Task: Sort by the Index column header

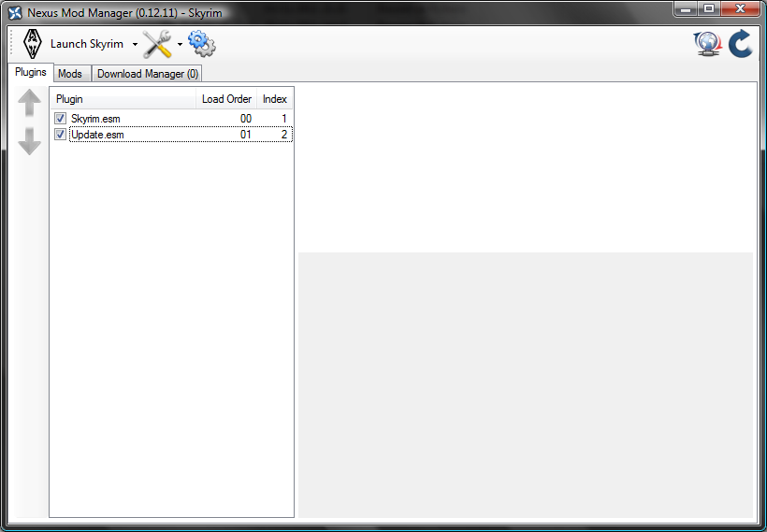Action: [x=274, y=99]
